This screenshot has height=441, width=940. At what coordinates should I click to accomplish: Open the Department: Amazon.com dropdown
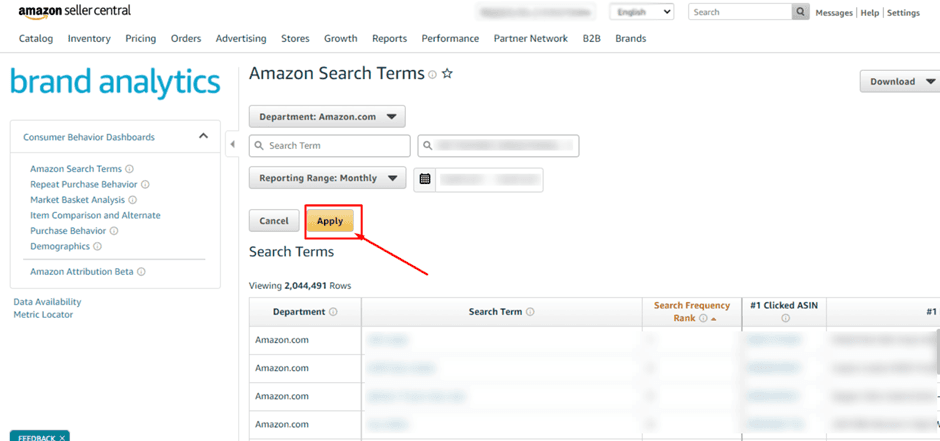click(327, 117)
